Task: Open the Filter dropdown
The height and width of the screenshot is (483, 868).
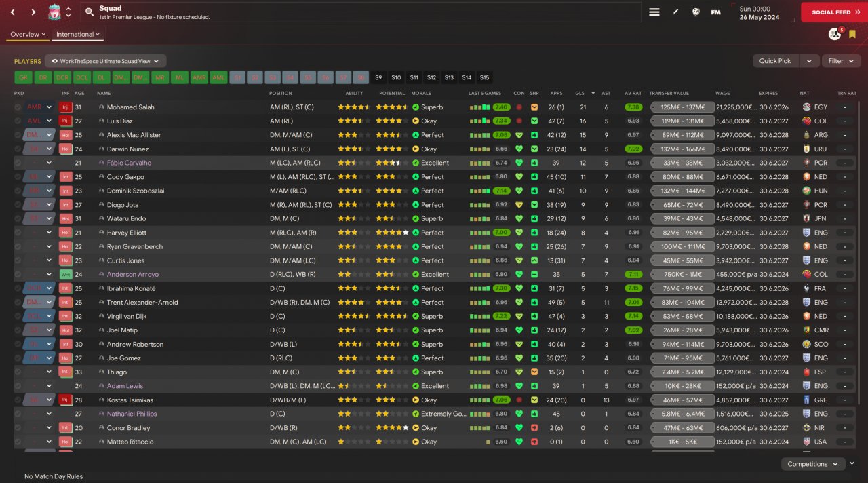Action: point(842,61)
